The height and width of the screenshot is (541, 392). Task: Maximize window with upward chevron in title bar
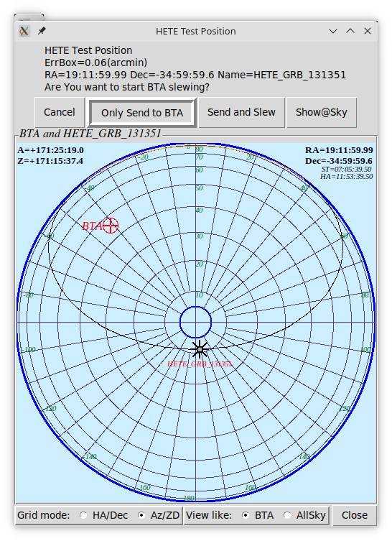[350, 31]
